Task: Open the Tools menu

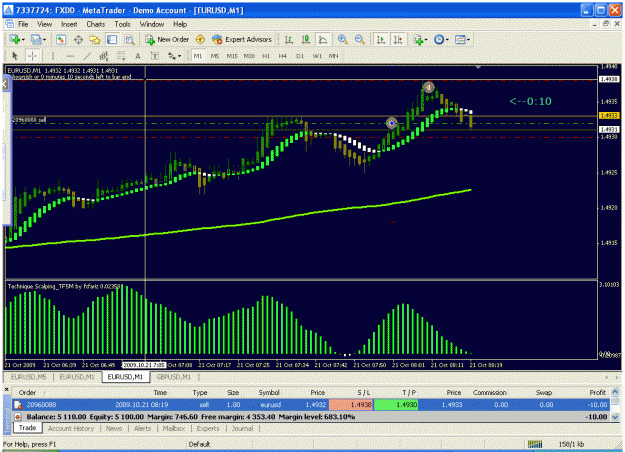Action: [x=122, y=24]
